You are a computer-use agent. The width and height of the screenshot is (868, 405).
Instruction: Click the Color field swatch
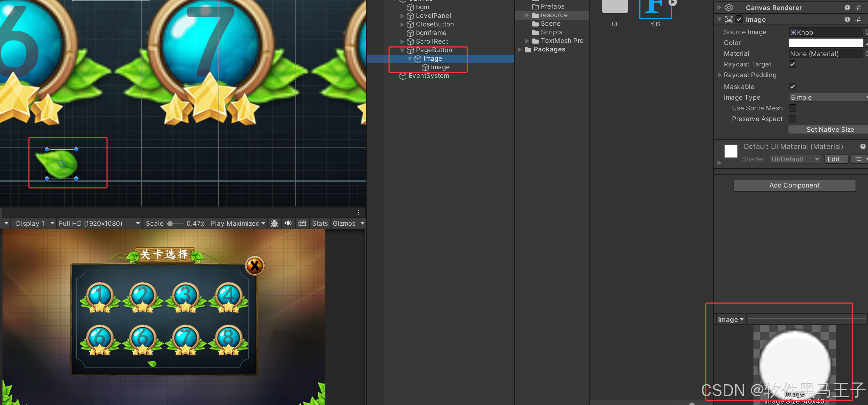[x=826, y=43]
